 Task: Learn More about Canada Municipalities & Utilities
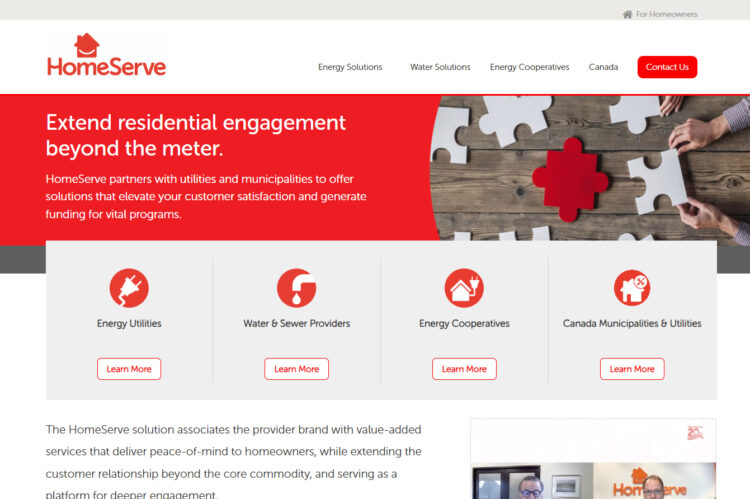[632, 369]
